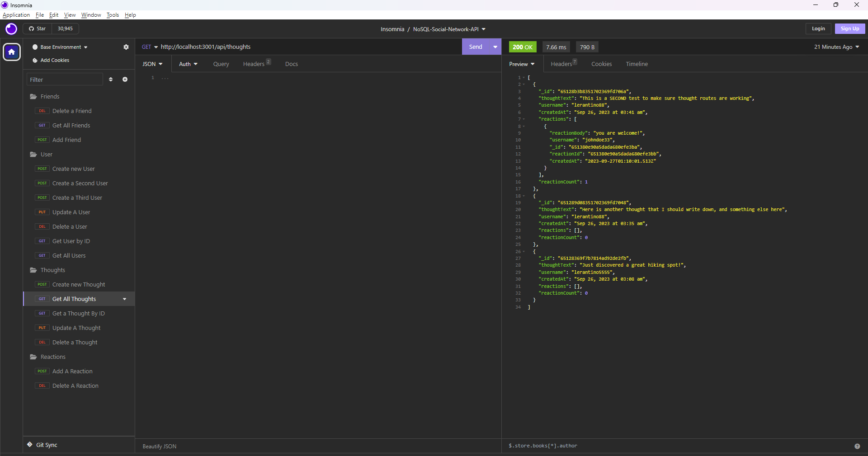Viewport: 868px width, 456px height.
Task: Open the Preview mode dropdown
Action: (x=522, y=64)
